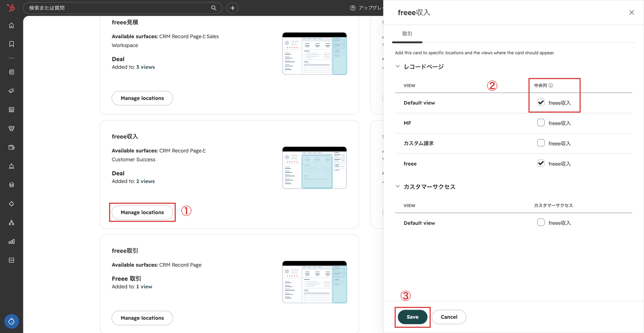Uncheck freee収入 for Default view under レコードページ
Viewport: 644px width, 333px height.
[x=541, y=103]
